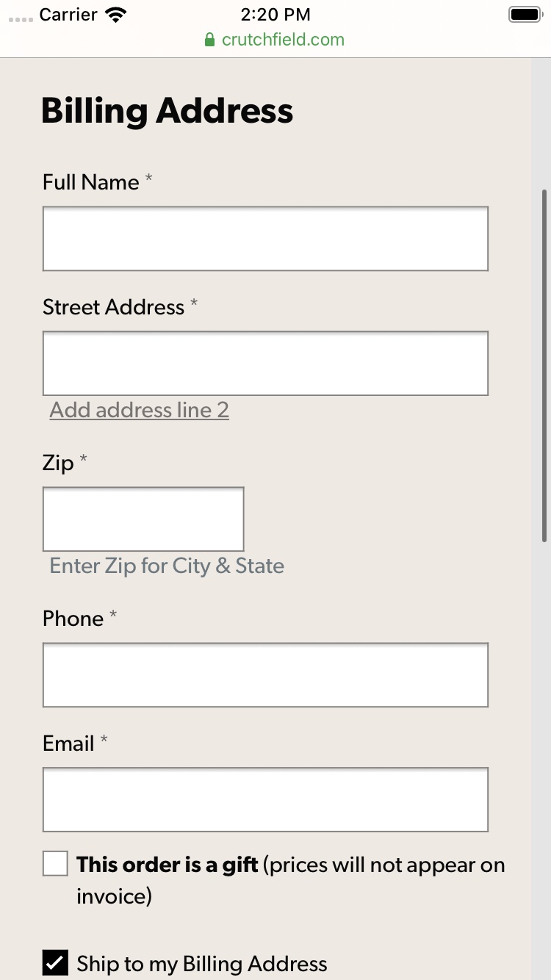Select the Email address field
The image size is (551, 980).
pos(265,799)
